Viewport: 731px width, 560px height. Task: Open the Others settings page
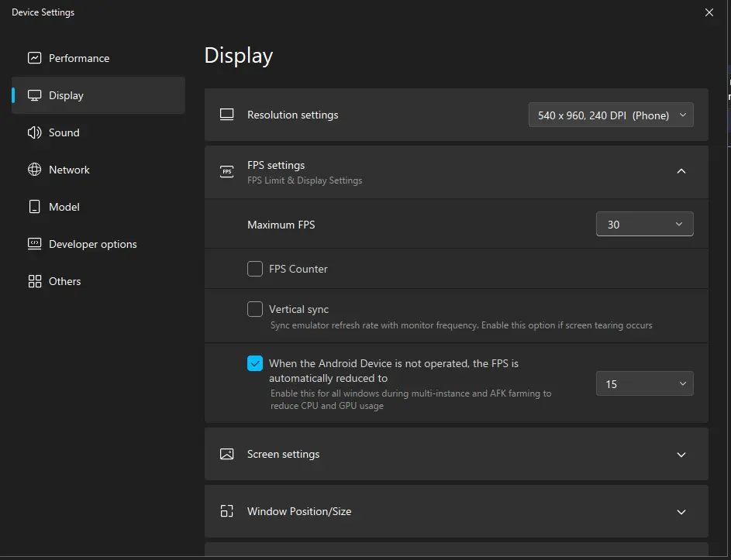coord(98,281)
